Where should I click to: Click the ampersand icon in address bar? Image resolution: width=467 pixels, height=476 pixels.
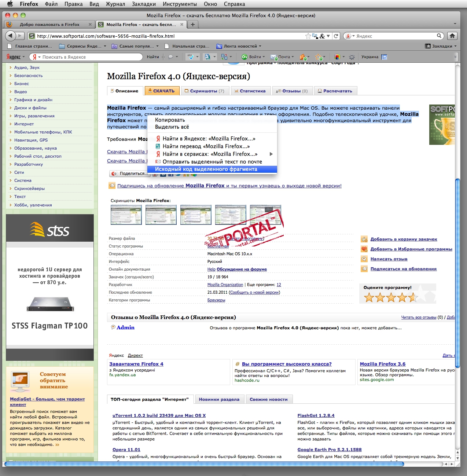pos(322,36)
